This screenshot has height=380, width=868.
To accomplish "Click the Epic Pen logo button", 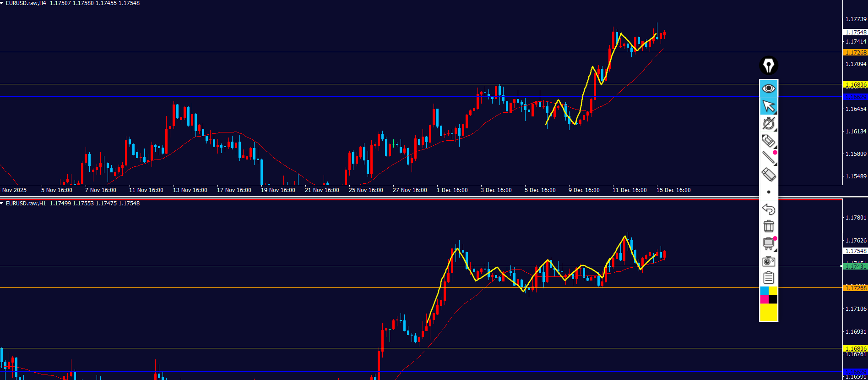I will point(769,66).
